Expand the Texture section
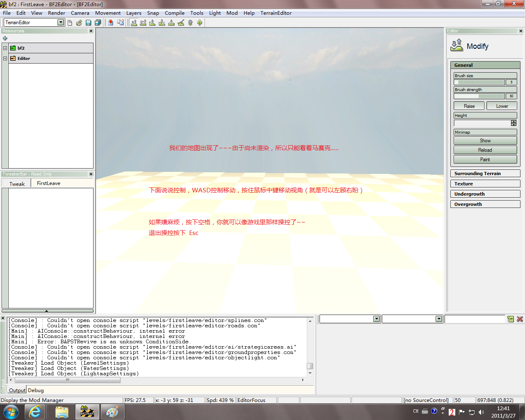The width and height of the screenshot is (525, 420). pyautogui.click(x=485, y=184)
